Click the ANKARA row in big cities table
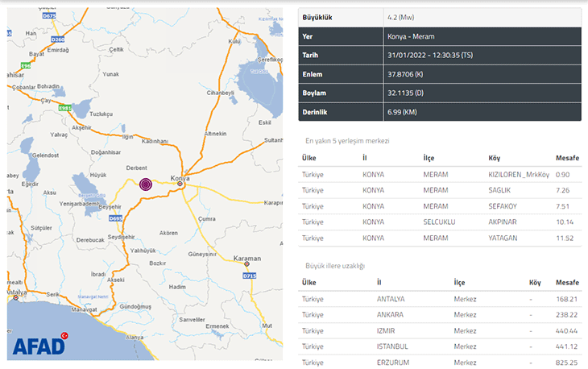 tap(391, 315)
